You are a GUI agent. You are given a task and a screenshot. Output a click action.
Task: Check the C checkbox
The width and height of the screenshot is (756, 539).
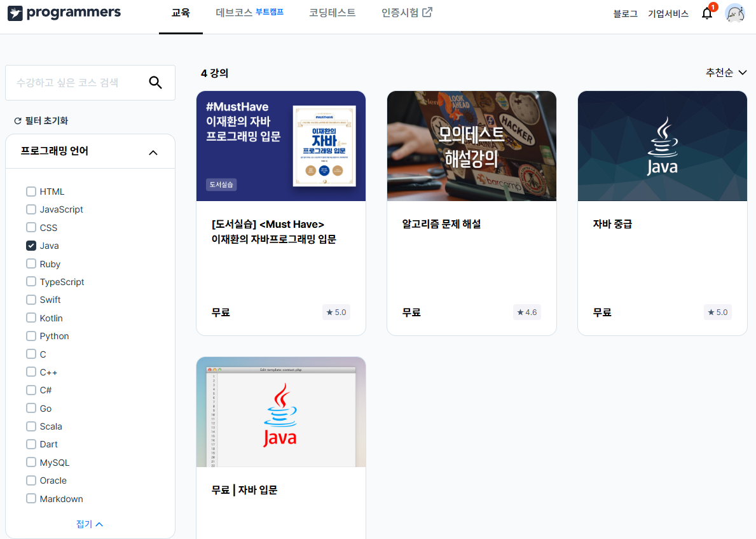(31, 354)
